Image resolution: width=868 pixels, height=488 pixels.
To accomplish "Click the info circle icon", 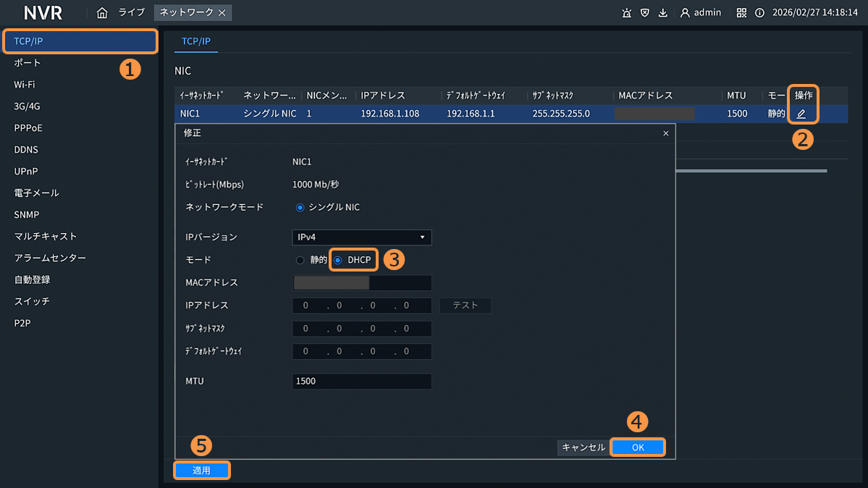I will click(x=759, y=12).
